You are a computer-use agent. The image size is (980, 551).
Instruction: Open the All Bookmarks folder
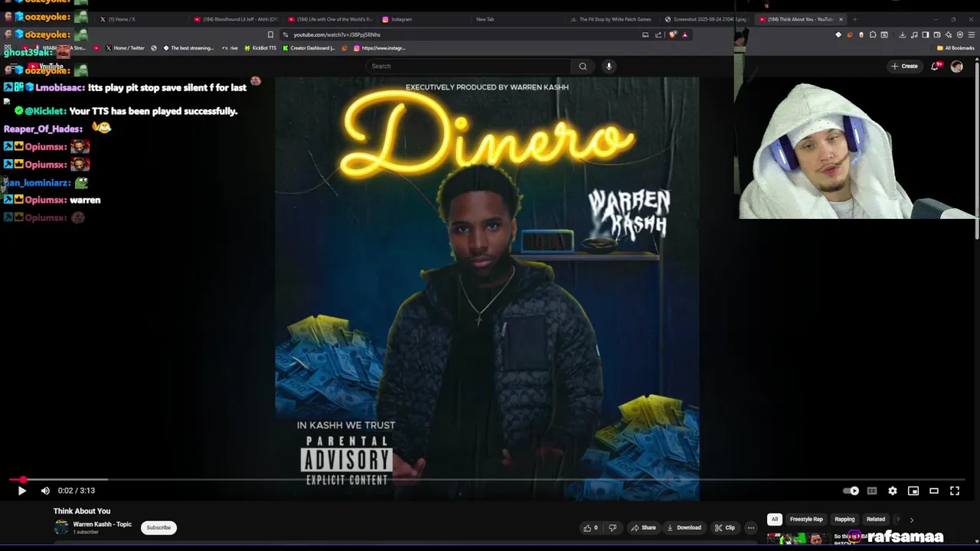click(x=955, y=48)
